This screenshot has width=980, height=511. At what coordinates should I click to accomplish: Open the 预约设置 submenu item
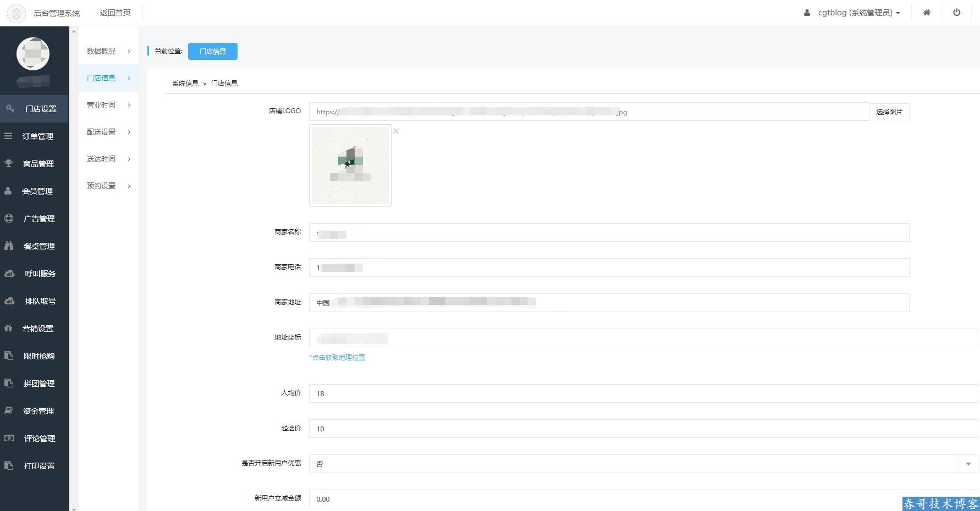pos(101,186)
